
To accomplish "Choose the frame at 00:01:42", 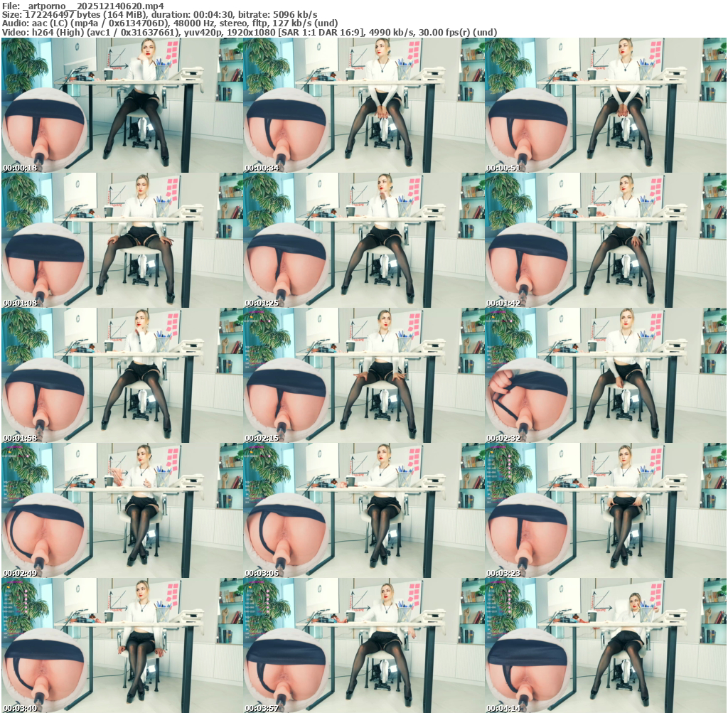I will coord(606,240).
